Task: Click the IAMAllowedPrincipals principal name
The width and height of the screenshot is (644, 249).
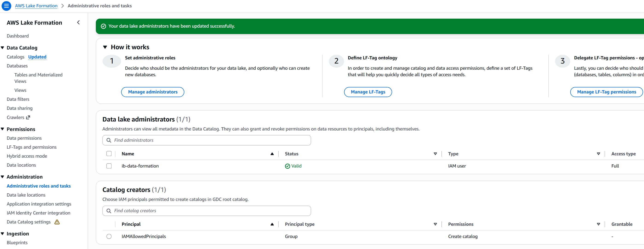Action: [x=144, y=237]
